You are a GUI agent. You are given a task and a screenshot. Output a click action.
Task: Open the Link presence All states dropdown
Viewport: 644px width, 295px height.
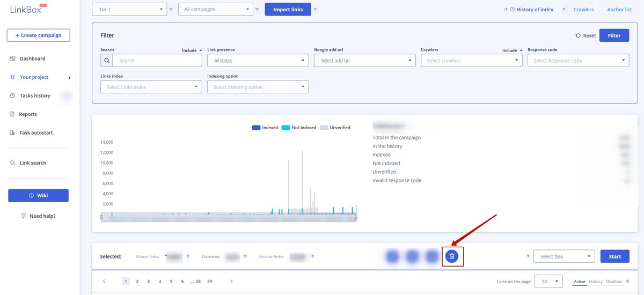pyautogui.click(x=258, y=61)
